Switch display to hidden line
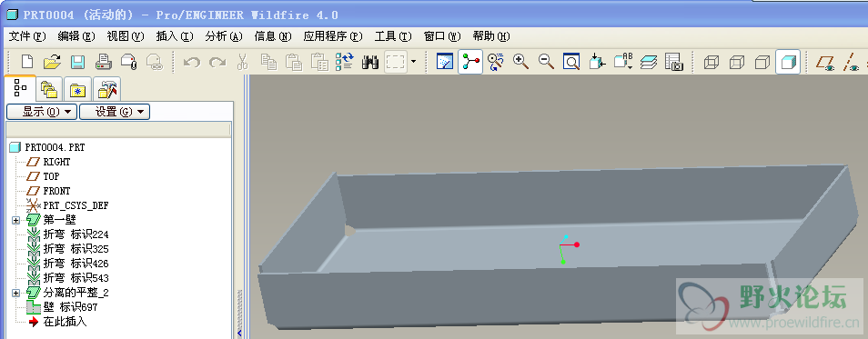The width and height of the screenshot is (868, 339). (737, 62)
